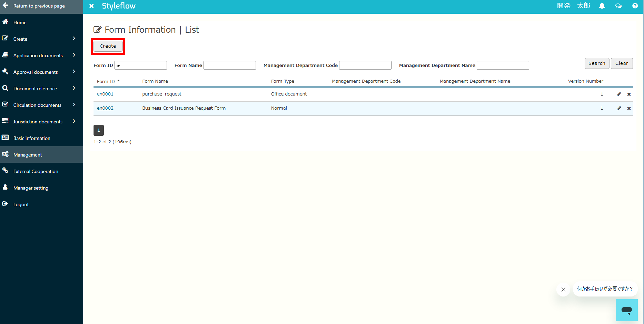Click the Clear button
Image resolution: width=644 pixels, height=324 pixels.
(622, 63)
